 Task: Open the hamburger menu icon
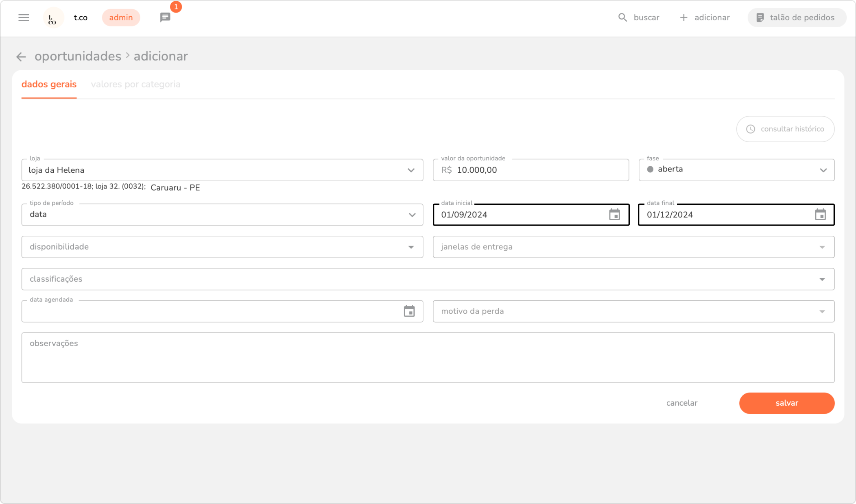(x=24, y=17)
